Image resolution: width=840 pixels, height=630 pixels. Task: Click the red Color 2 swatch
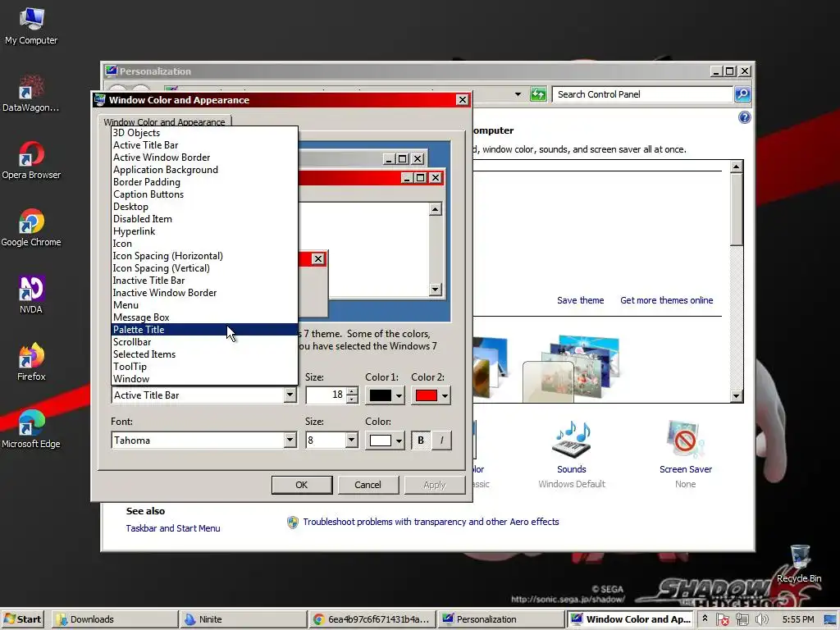(x=427, y=396)
